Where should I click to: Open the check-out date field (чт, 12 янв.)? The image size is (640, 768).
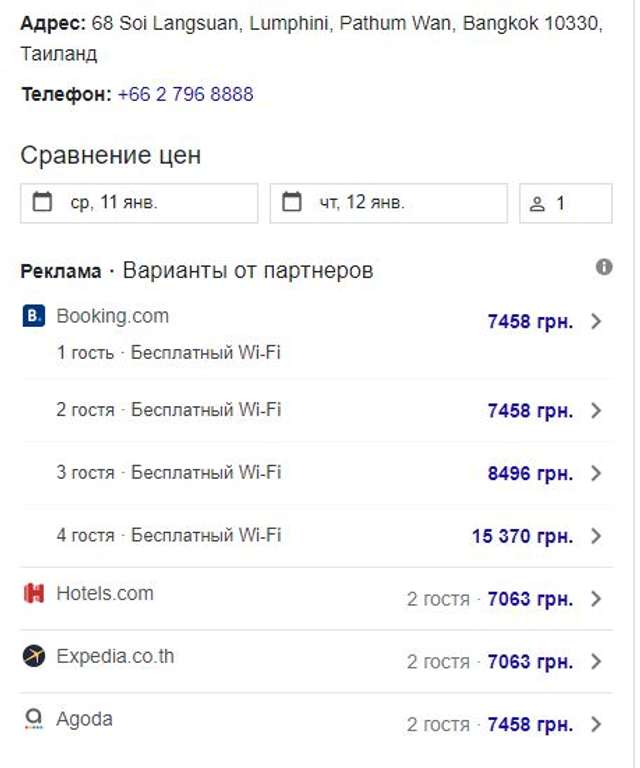point(388,203)
